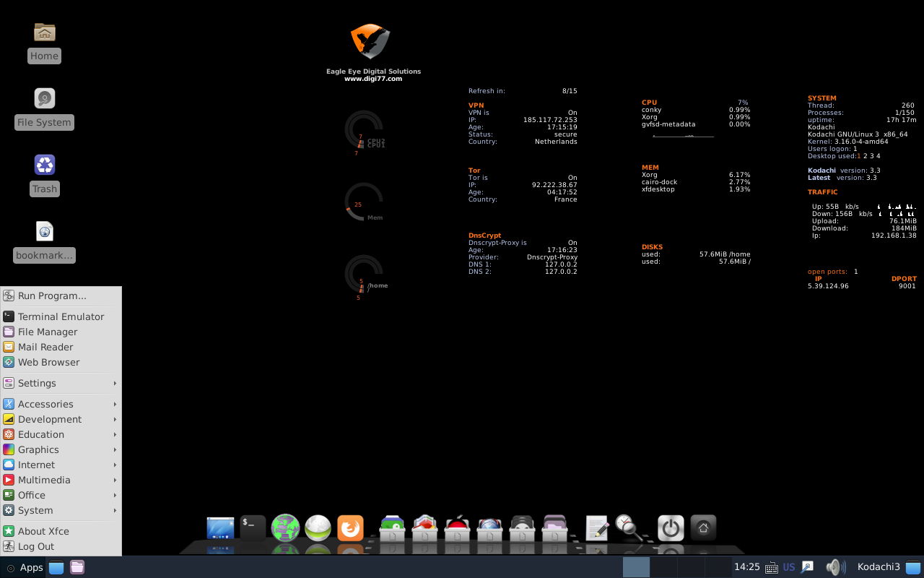
Task: Choose Log Out from the menu
Action: click(x=61, y=546)
